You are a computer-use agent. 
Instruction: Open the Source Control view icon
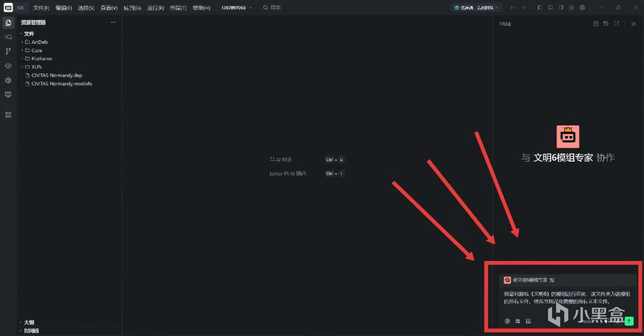[x=8, y=51]
